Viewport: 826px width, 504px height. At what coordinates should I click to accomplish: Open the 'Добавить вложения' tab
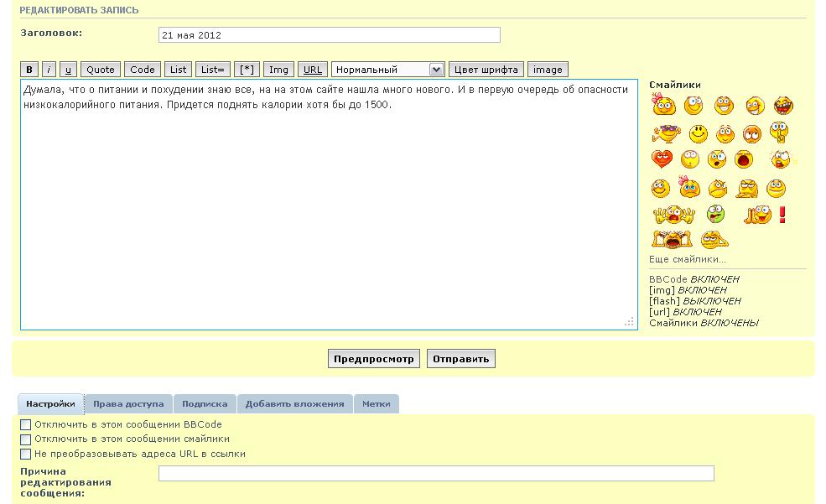tap(294, 404)
